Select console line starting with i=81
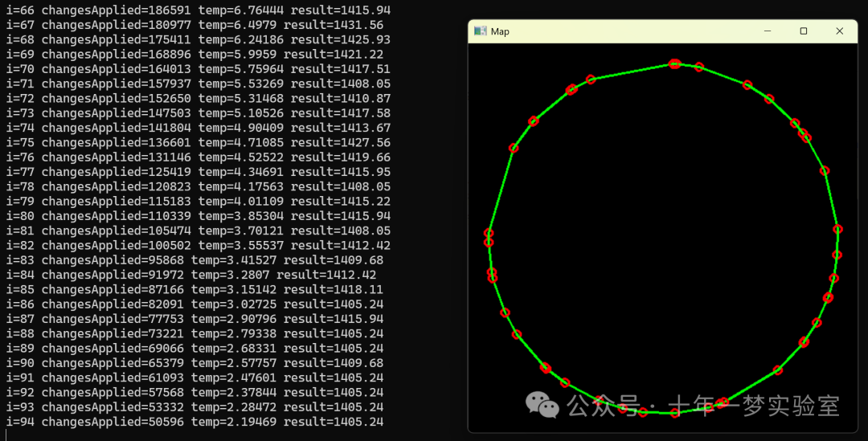Screen dimensions: 868x441 [x=199, y=231]
